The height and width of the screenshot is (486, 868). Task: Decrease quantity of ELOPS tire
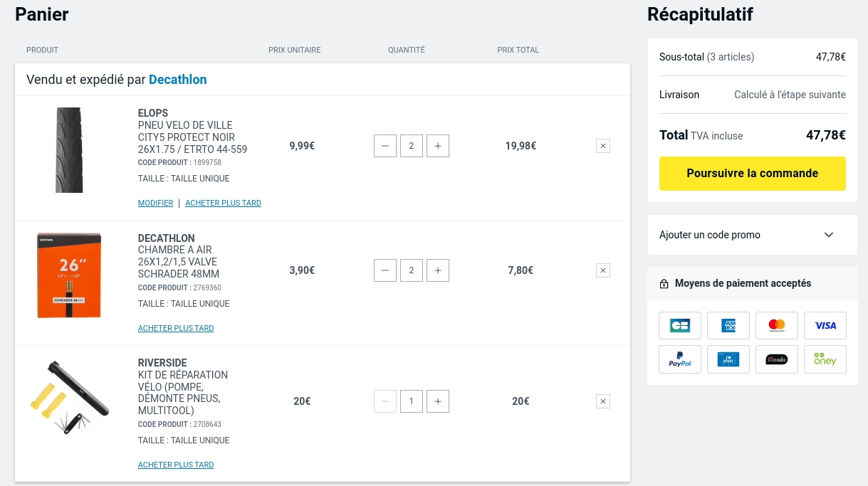click(385, 146)
